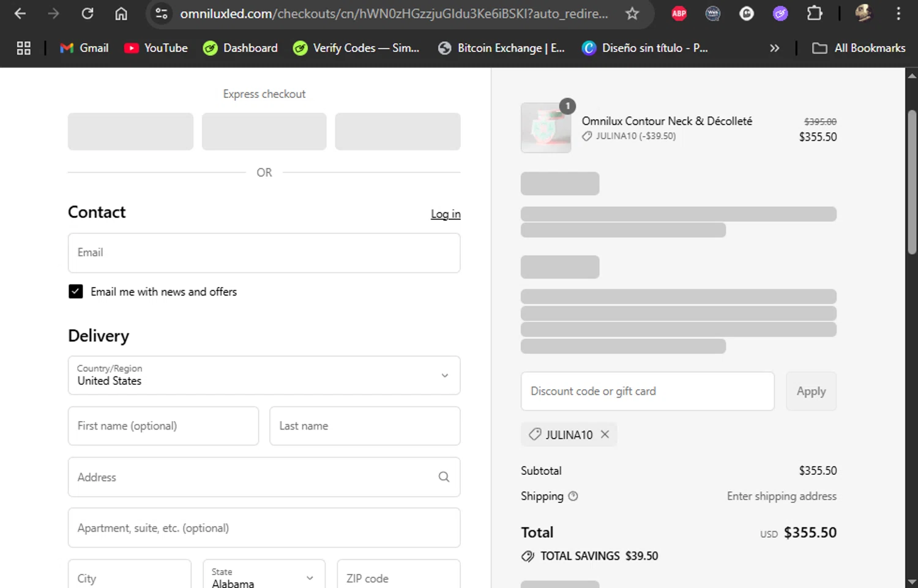Viewport: 918px width, 588px height.
Task: Click the Enter shipping address text
Action: pyautogui.click(x=782, y=496)
